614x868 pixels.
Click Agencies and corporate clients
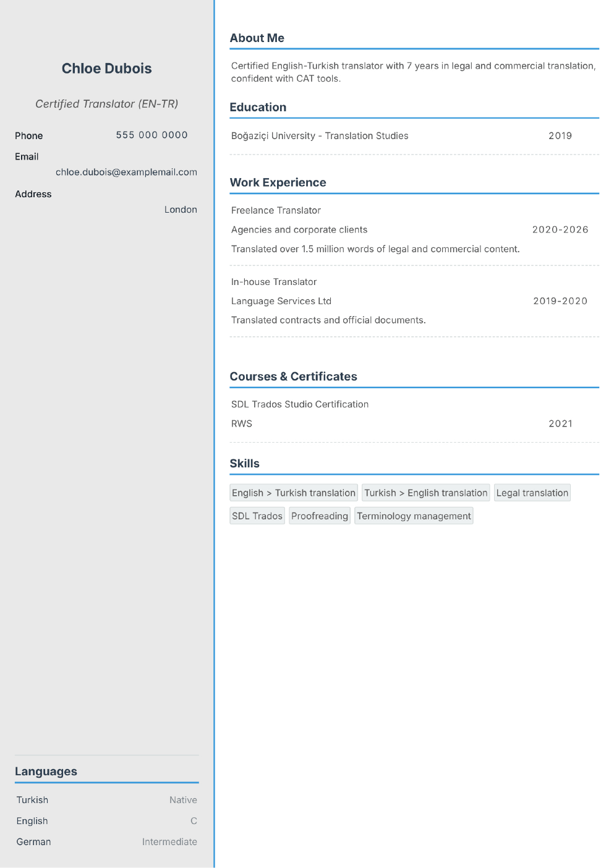pyautogui.click(x=299, y=229)
